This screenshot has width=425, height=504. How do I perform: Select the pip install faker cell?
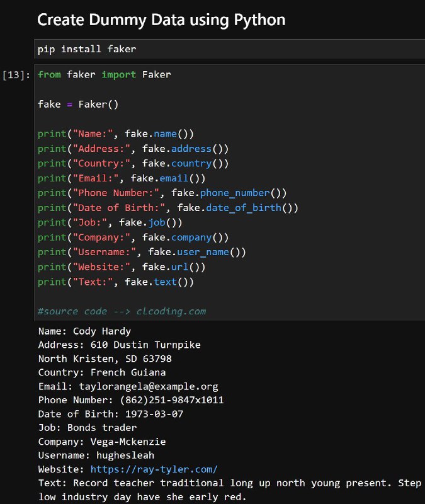click(229, 49)
